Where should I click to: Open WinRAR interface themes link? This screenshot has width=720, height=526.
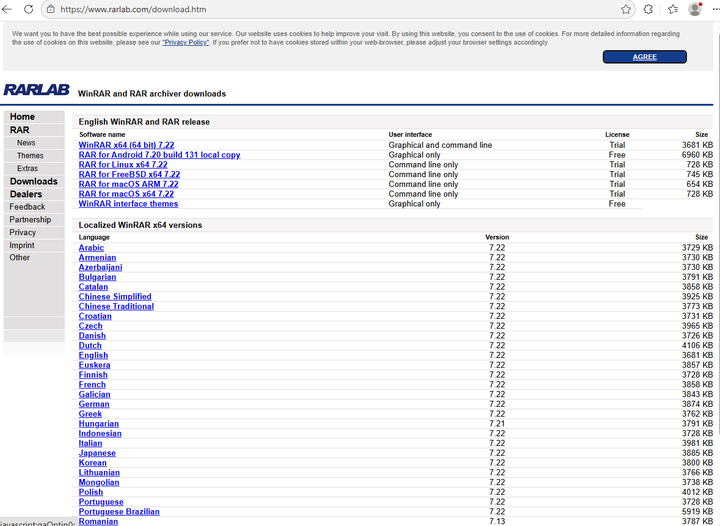pos(128,203)
